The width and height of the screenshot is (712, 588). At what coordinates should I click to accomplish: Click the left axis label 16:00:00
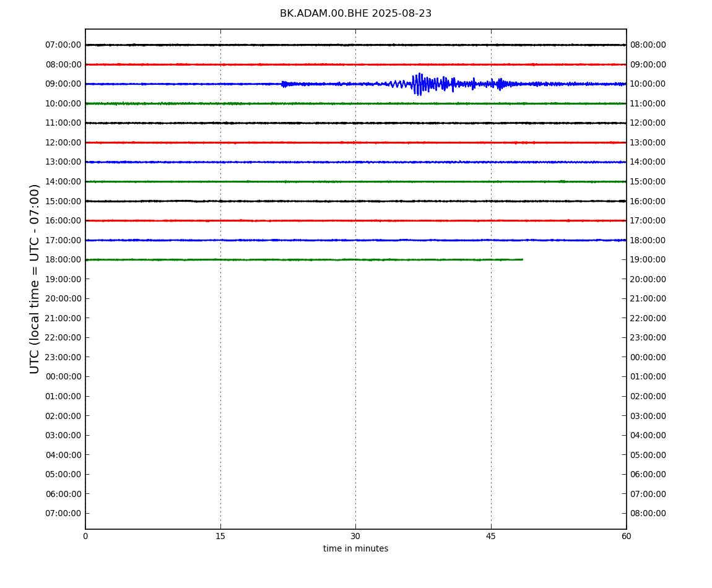pyautogui.click(x=63, y=221)
